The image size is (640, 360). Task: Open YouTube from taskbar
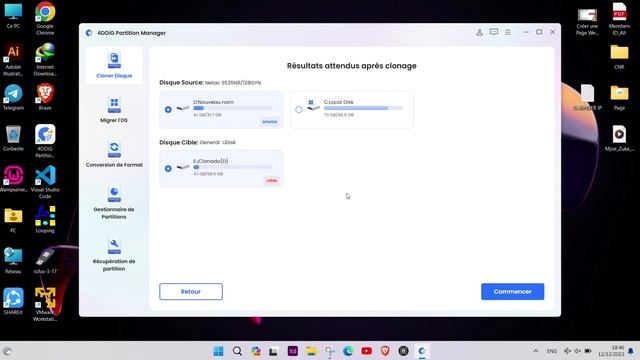[x=367, y=351]
